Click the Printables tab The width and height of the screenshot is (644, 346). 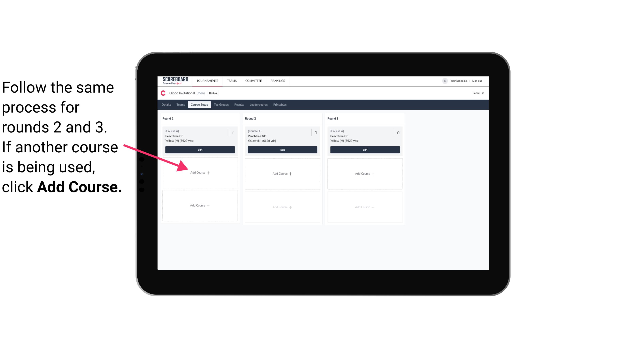pos(281,105)
